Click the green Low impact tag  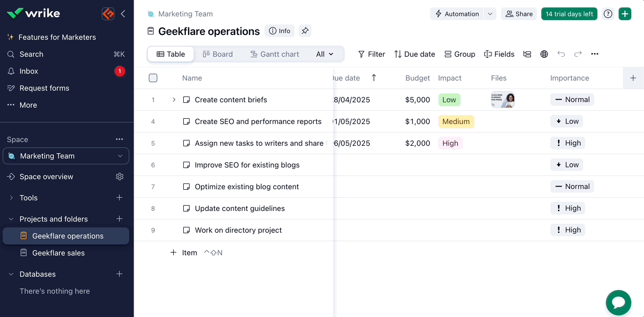point(449,100)
